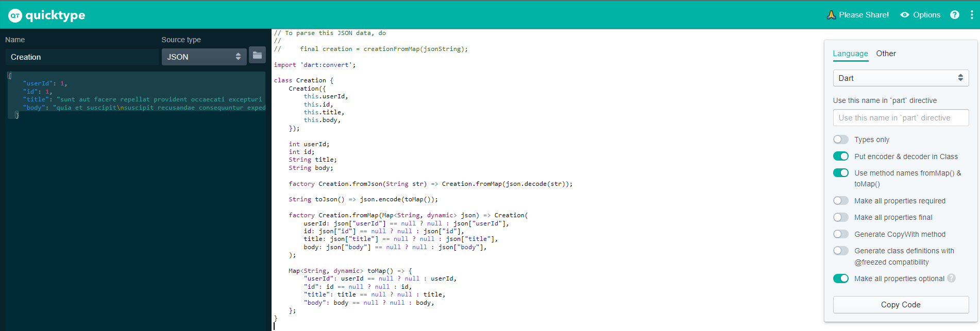
Task: Click the Please Share hands icon
Action: pos(831,15)
